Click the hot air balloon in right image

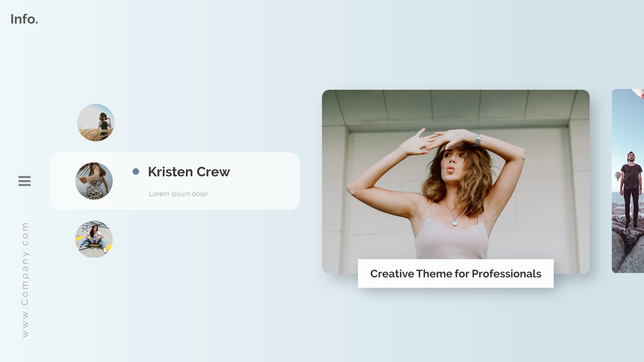click(x=618, y=176)
